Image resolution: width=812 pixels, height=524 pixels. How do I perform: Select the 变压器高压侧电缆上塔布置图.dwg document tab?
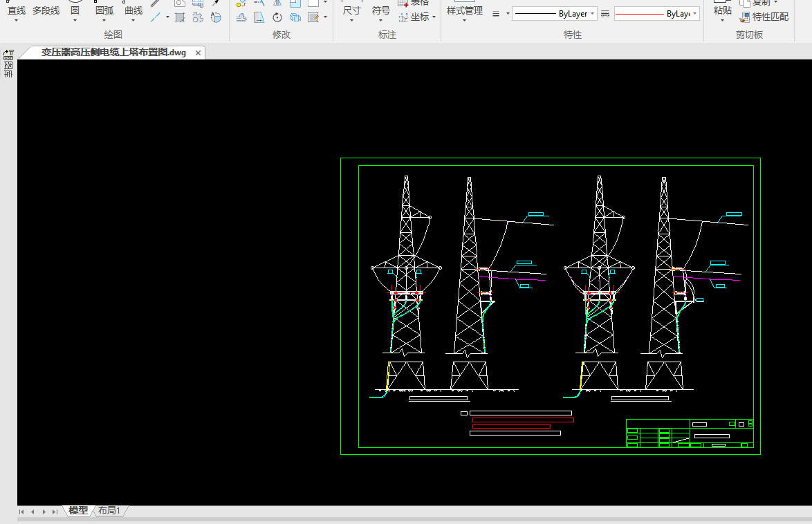(113, 53)
